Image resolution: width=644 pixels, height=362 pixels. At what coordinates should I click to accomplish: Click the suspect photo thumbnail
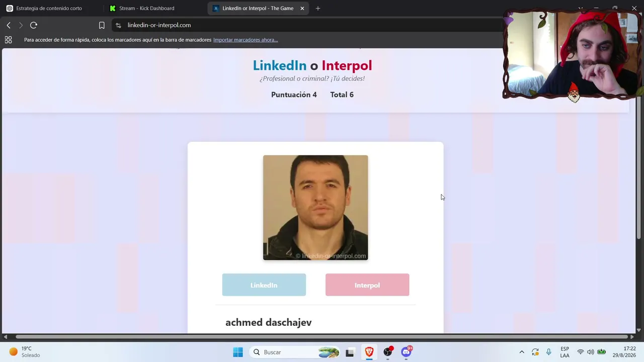click(315, 208)
